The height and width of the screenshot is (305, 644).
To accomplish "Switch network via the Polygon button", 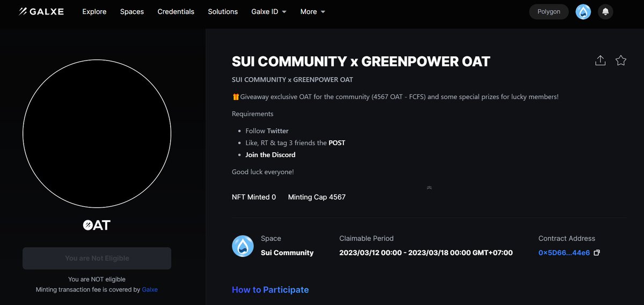I will (549, 12).
